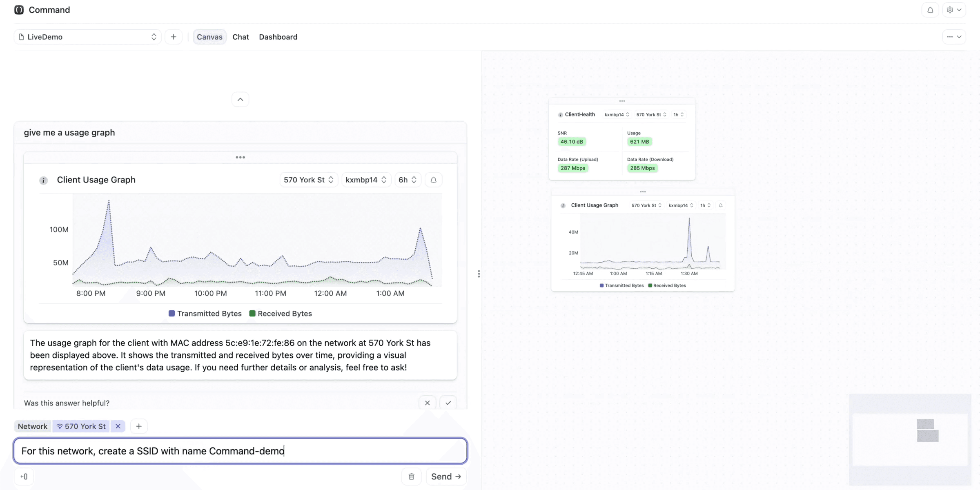Viewport: 980px width, 490px height.
Task: Click the alert bell in the Client Usage Graph header
Action: coord(433,180)
